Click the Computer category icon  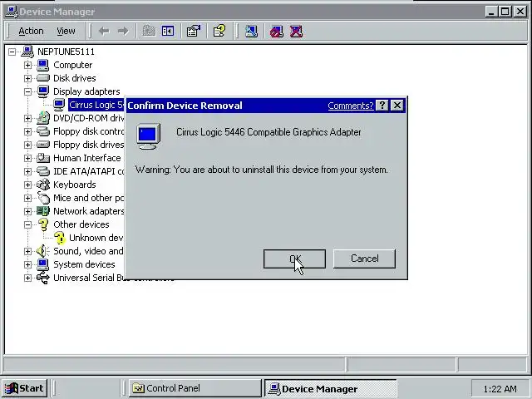click(43, 65)
